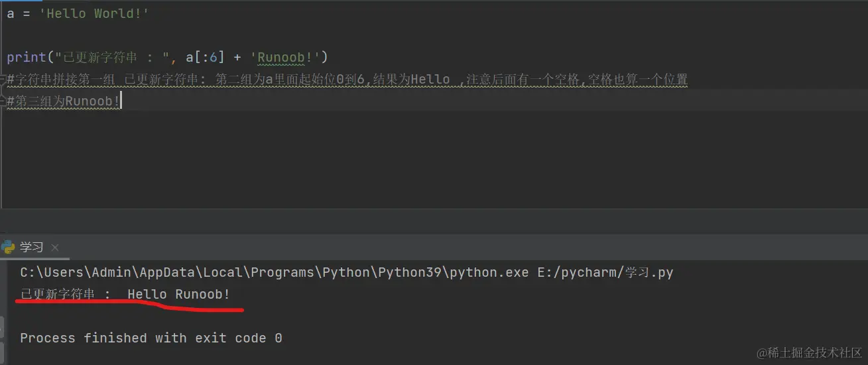Viewport: 868px width, 365px height.
Task: Click the Python icon on the run tab
Action: tap(9, 248)
